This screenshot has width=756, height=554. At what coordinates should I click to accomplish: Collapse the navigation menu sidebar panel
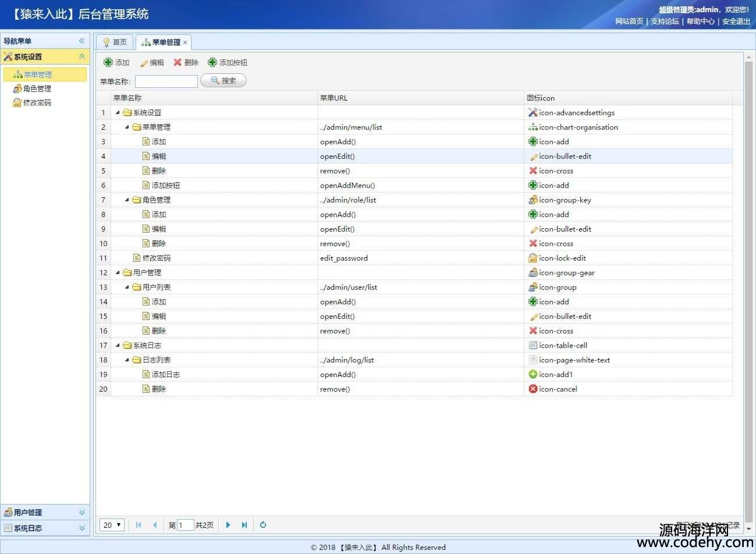coord(81,41)
